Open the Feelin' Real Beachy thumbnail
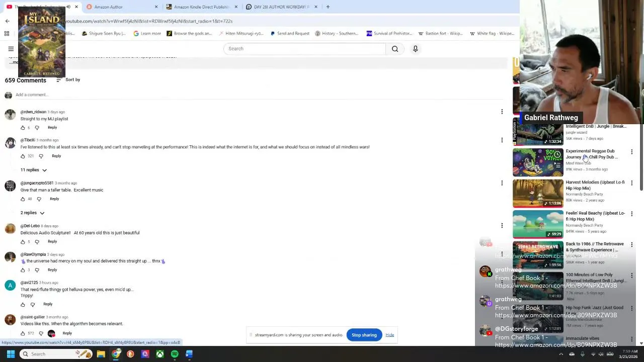This screenshot has height=362, width=644. tap(538, 224)
